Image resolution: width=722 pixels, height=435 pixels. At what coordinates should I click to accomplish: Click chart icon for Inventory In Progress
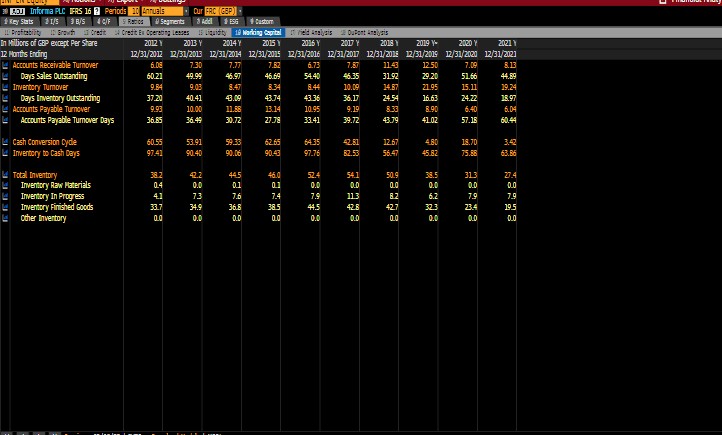tap(5, 197)
